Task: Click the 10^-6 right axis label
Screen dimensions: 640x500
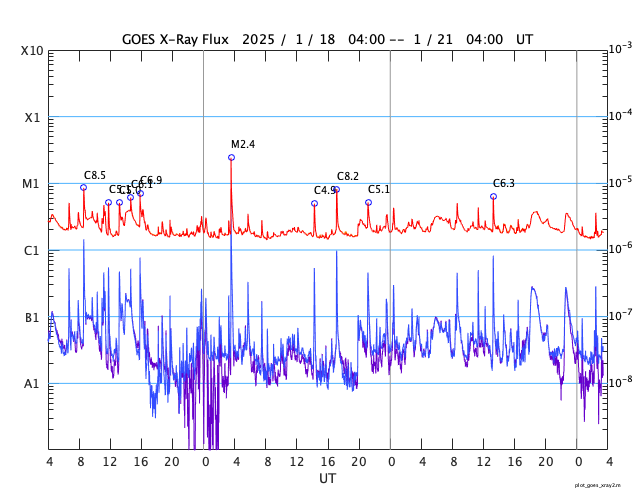Action: (620, 248)
